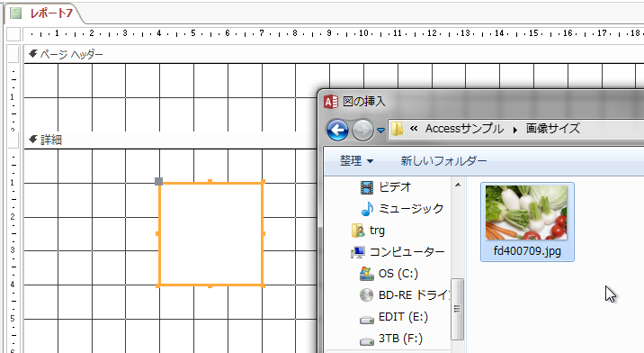
Task: Click the report selector box beside the ruler
Action: (x=13, y=33)
